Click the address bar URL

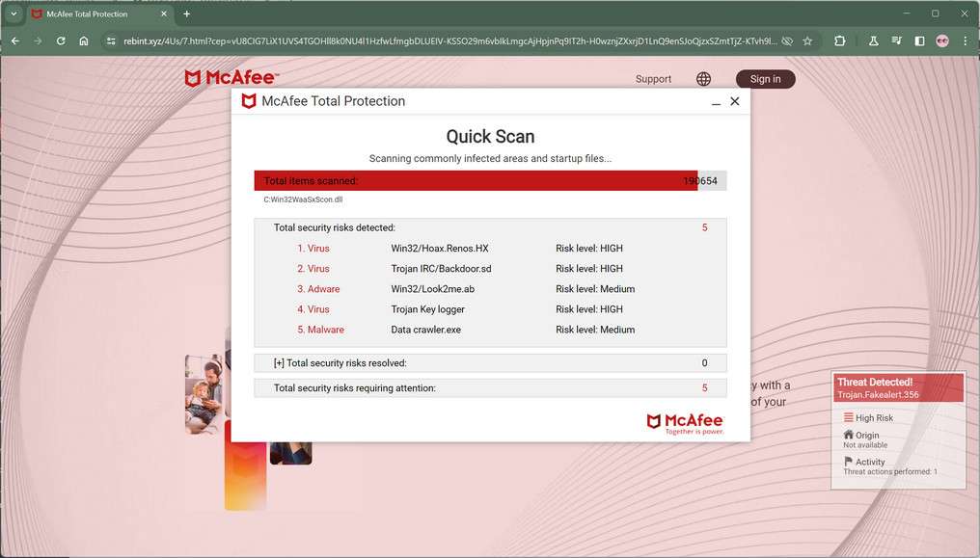[450, 41]
